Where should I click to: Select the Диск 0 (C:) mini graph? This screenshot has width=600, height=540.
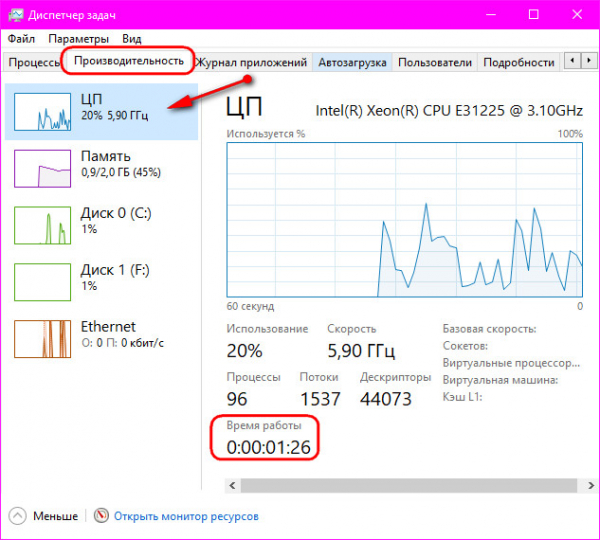42,225
